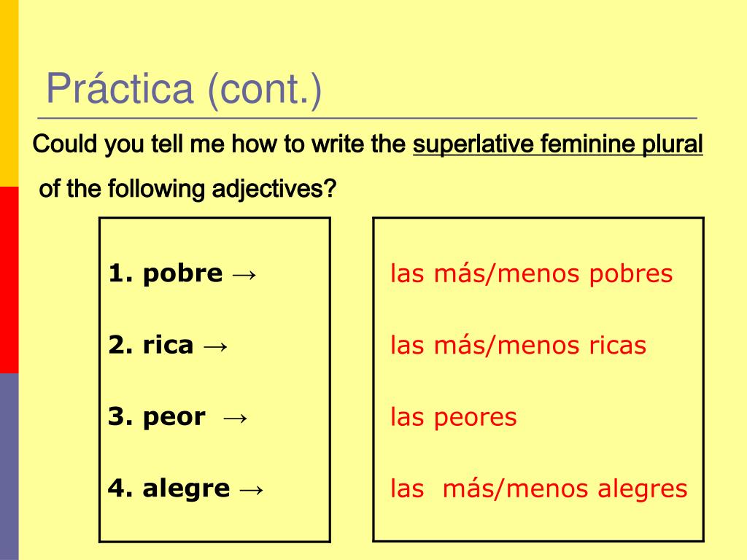Click the answer las más/menos alegres

[x=539, y=489]
